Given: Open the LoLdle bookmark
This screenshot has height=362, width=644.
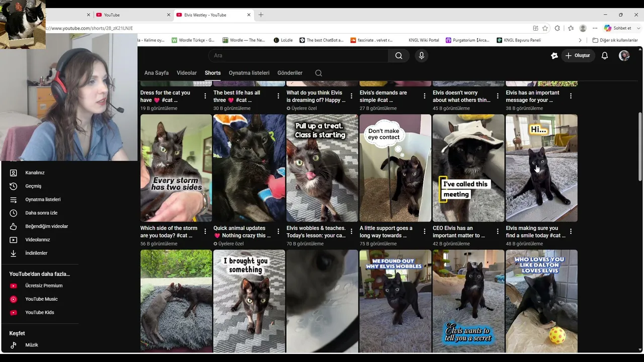Looking at the screenshot, I should 283,40.
